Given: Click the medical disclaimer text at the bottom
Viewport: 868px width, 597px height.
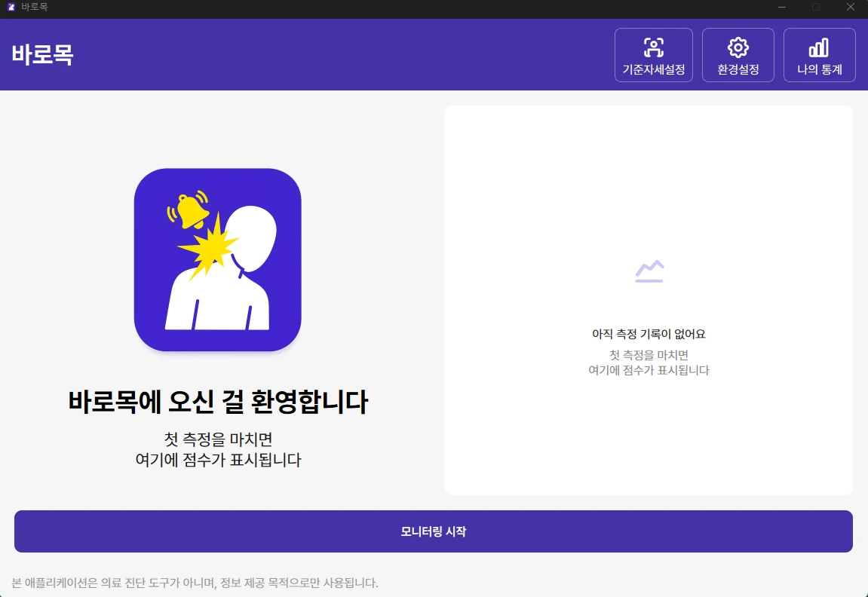Looking at the screenshot, I should coord(195,583).
